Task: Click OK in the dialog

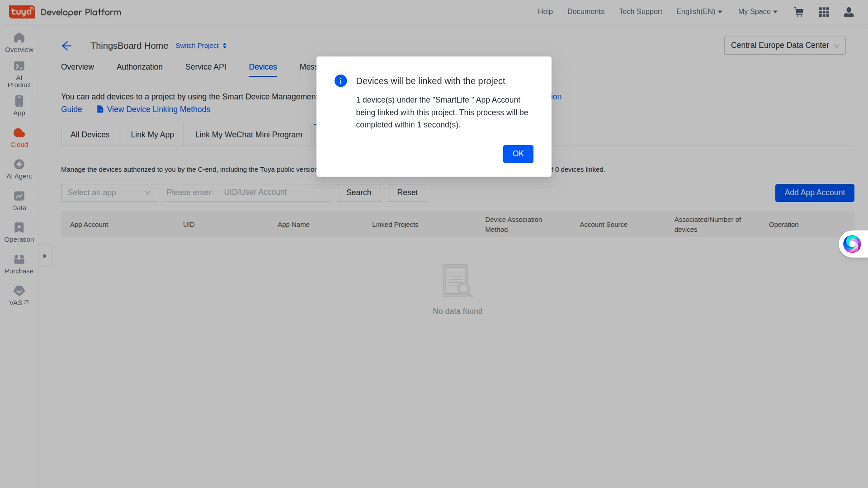Action: coord(518,154)
